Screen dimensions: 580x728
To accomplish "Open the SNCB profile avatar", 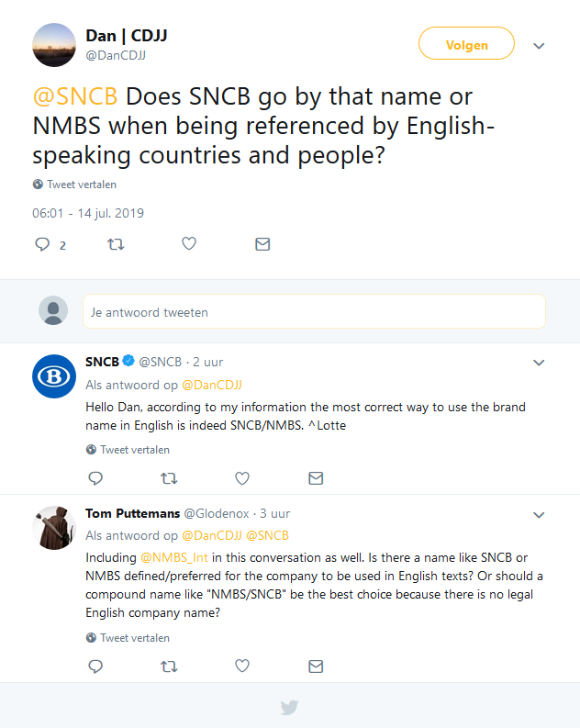I will point(54,375).
